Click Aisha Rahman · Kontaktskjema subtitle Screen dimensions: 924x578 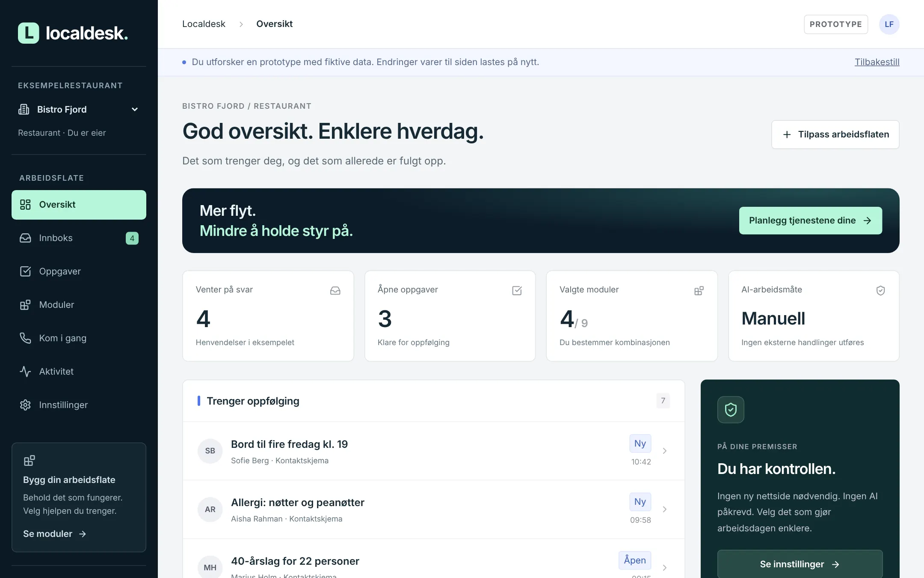tap(287, 519)
